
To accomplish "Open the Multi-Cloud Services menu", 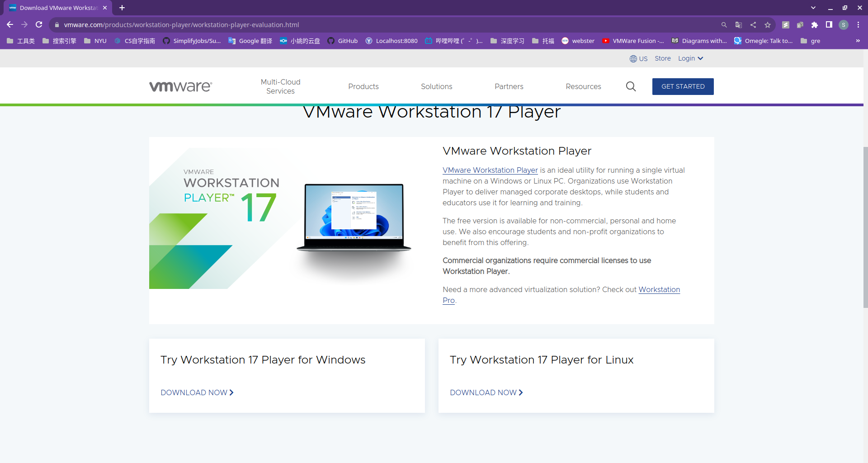I will [x=280, y=86].
